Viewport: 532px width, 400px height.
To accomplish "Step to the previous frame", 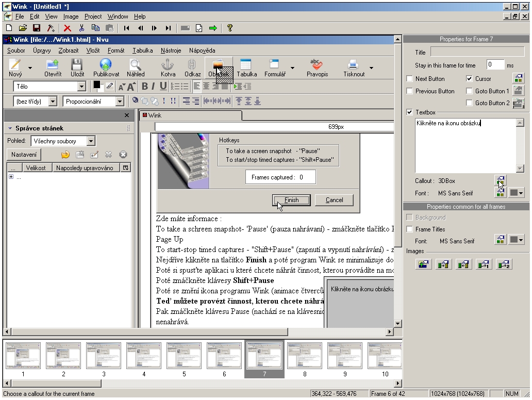I will 140,28.
